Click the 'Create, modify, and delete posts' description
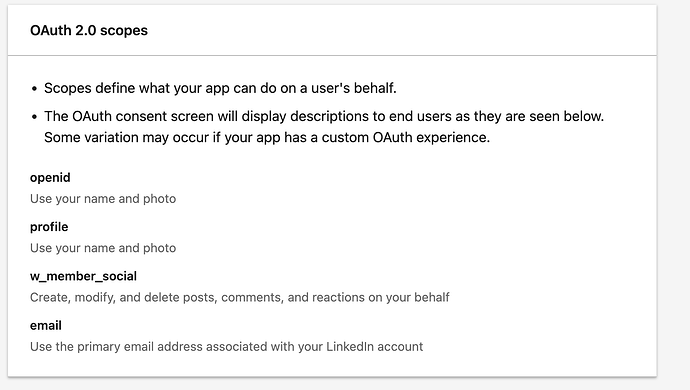690x390 pixels. click(x=240, y=298)
